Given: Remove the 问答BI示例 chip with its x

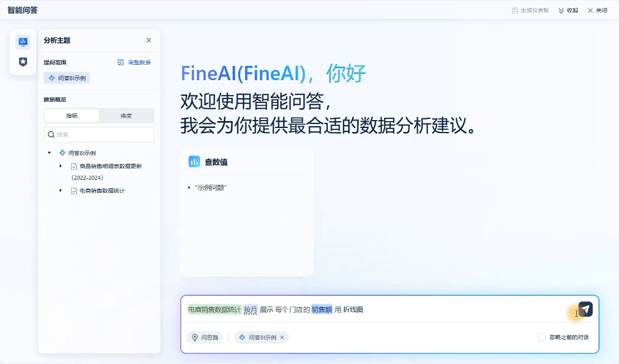Looking at the screenshot, I should 282,337.
